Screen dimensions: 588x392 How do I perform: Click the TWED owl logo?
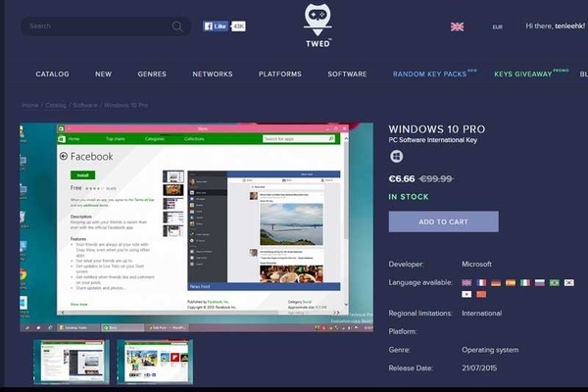click(318, 25)
